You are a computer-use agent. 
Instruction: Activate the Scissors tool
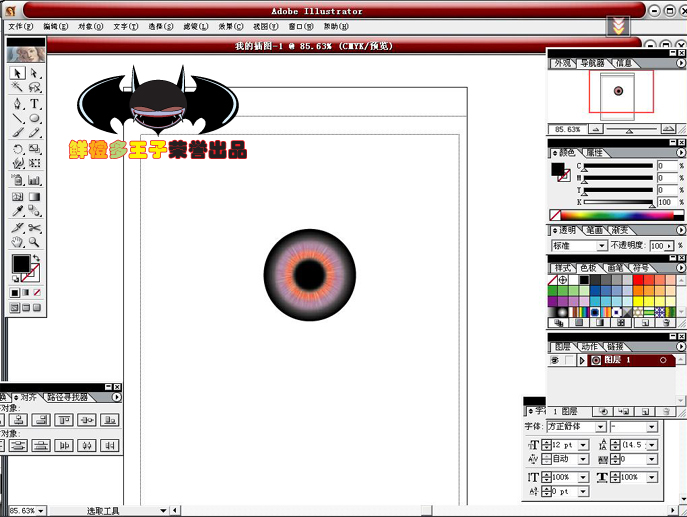click(x=34, y=228)
